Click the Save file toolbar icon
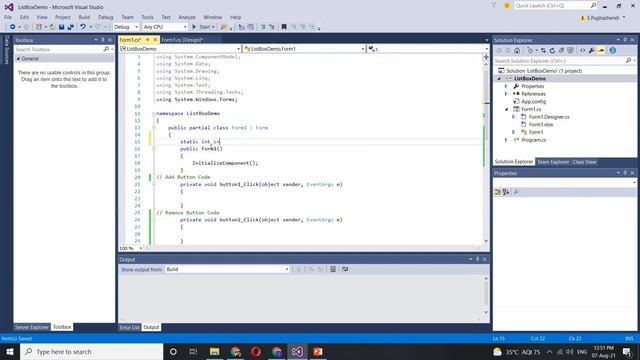 pyautogui.click(x=61, y=27)
